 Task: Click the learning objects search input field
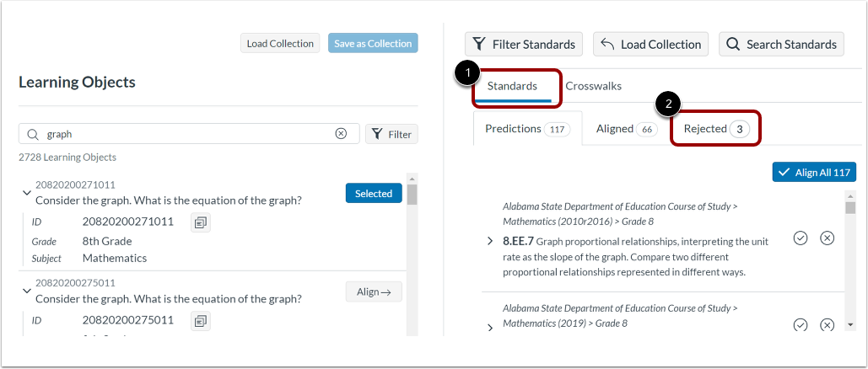(186, 134)
